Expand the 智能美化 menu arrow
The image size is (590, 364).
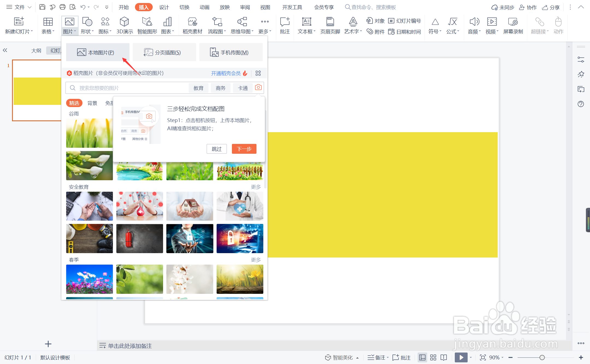(x=357, y=358)
